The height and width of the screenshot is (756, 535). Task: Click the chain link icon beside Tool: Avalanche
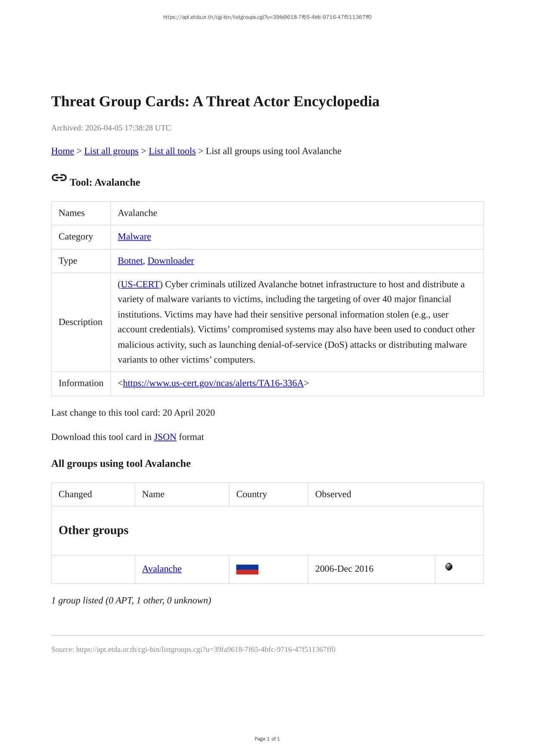point(59,178)
